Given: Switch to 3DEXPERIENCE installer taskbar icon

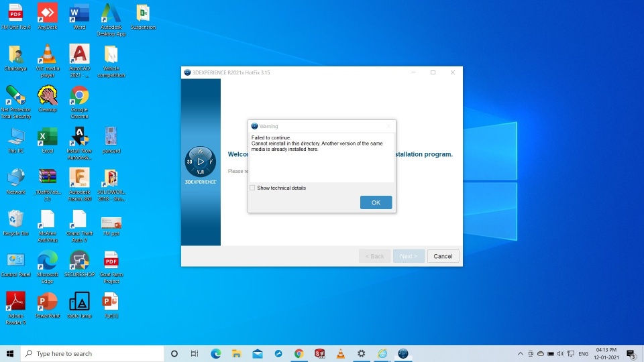Looking at the screenshot, I should click(403, 353).
